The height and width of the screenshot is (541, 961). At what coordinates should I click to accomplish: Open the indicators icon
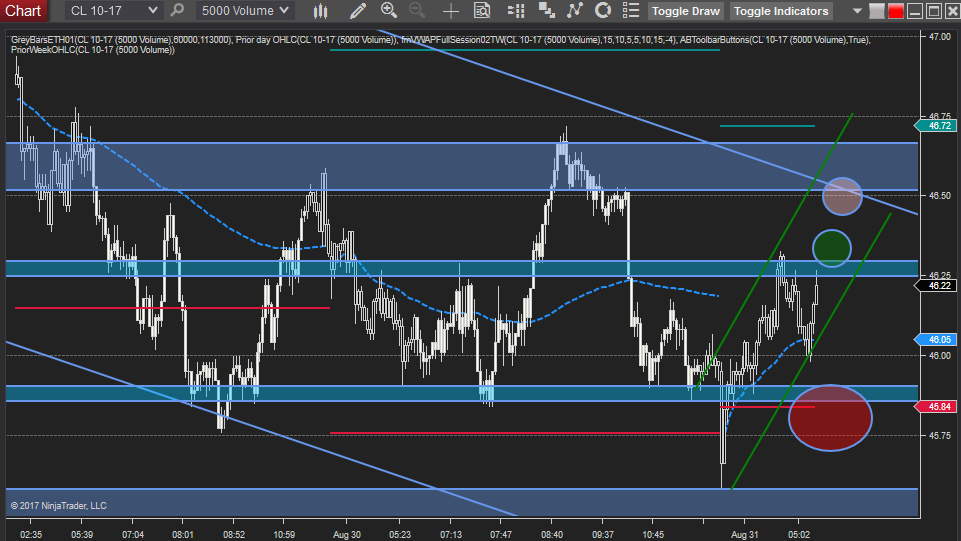coord(575,10)
